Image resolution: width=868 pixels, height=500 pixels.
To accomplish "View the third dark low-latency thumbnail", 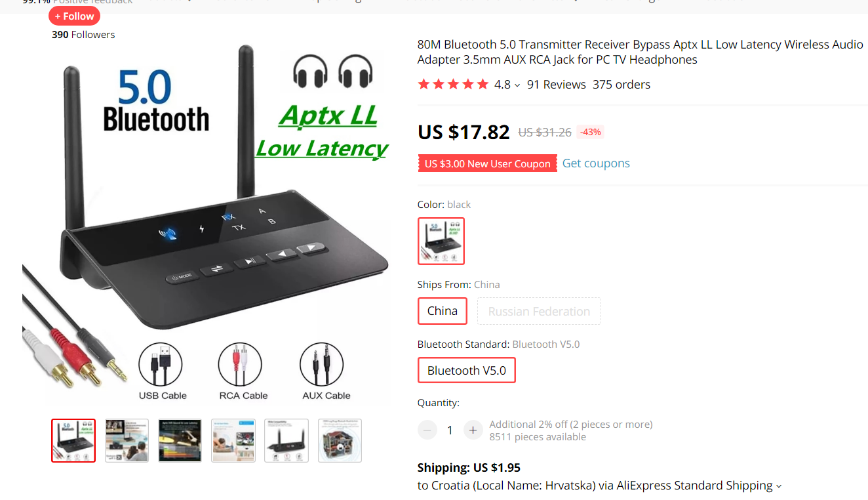I will [x=180, y=440].
